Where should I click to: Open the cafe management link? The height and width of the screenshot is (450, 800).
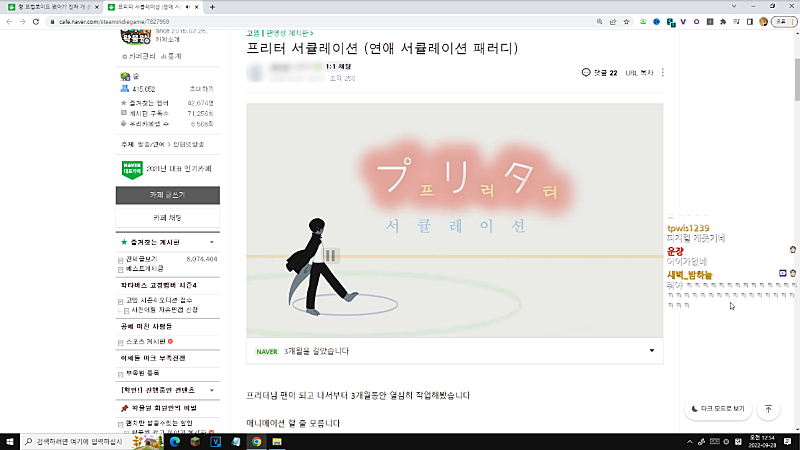click(x=138, y=56)
